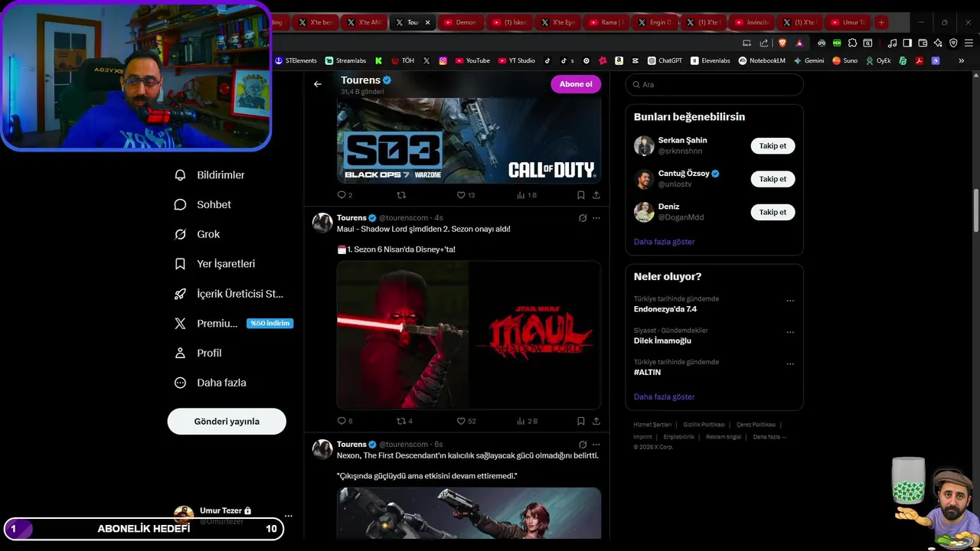Open the ChatGPT bookmark
The width and height of the screenshot is (980, 551).
coord(665,60)
